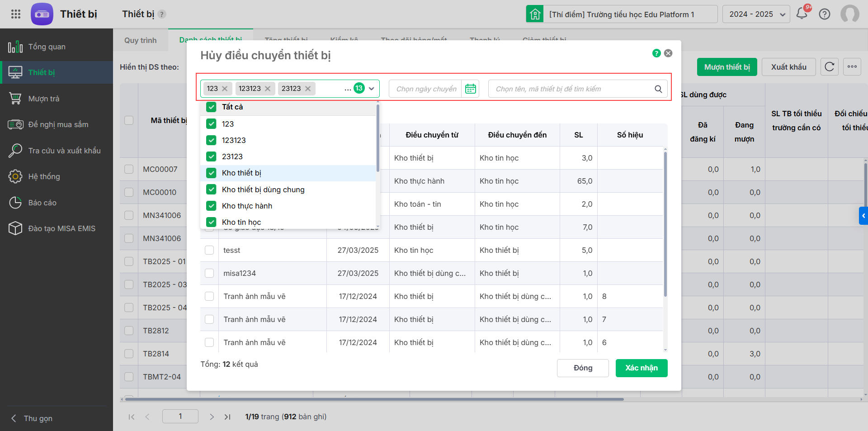Click the Mượn thiết bị button
The width and height of the screenshot is (868, 431).
[727, 67]
